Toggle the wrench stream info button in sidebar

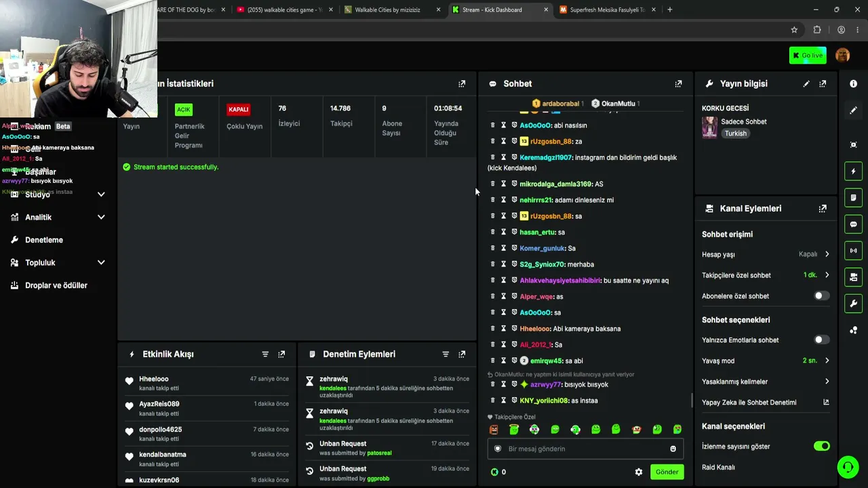pos(853,304)
